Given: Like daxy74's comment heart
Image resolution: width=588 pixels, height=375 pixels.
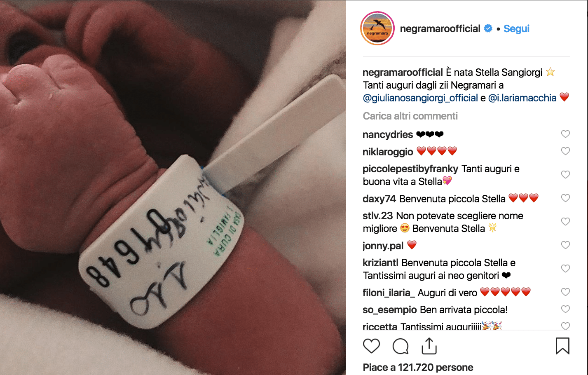Looking at the screenshot, I should click(x=565, y=198).
